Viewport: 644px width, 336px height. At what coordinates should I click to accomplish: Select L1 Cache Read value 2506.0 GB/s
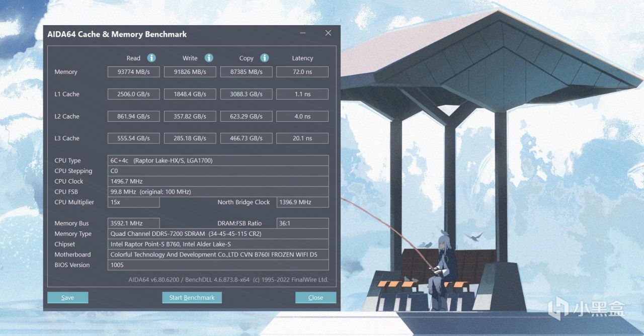pyautogui.click(x=134, y=94)
